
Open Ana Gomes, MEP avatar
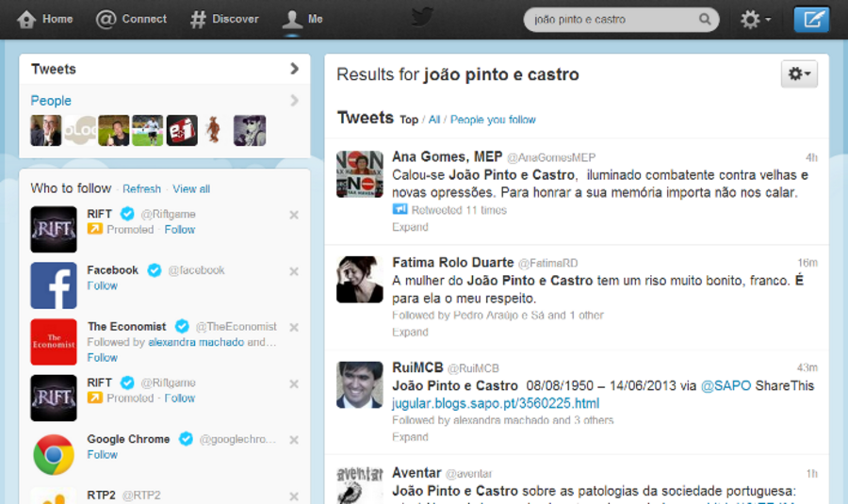[x=360, y=173]
